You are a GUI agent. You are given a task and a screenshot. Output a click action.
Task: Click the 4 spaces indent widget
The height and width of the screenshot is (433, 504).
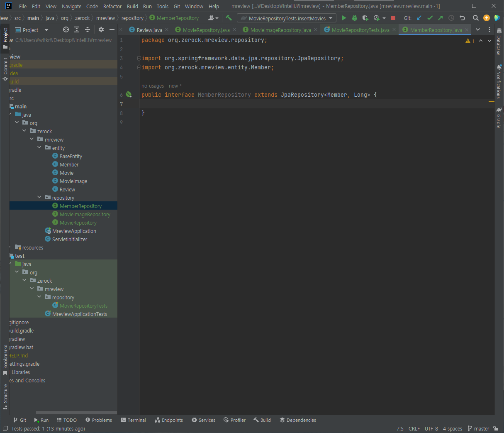452,428
